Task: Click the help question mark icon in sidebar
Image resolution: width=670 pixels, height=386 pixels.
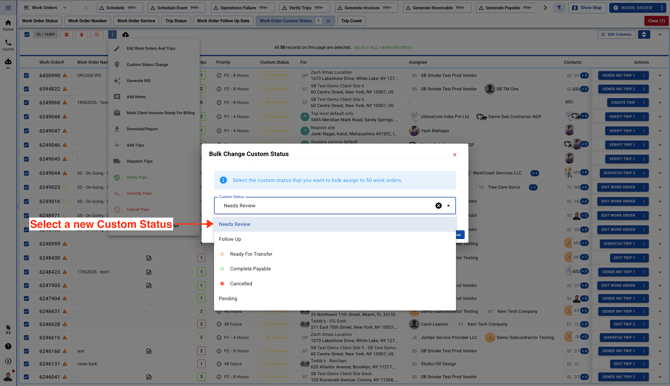Action: coord(8,346)
